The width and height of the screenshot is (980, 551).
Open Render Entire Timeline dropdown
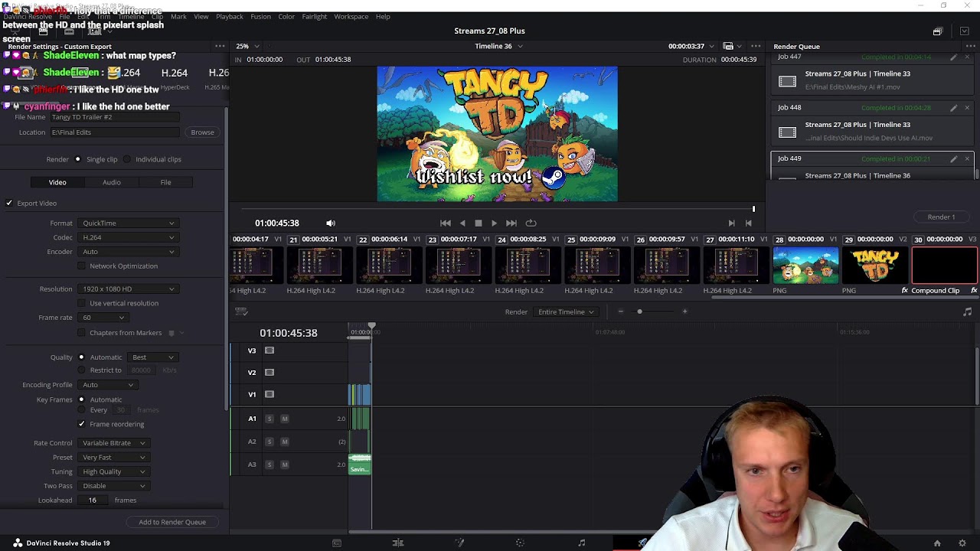tap(567, 312)
